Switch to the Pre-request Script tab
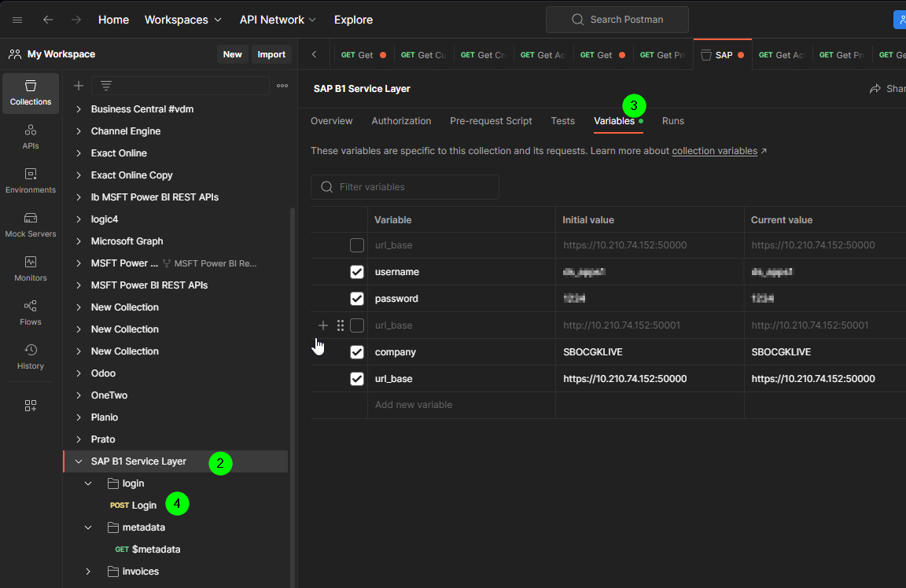906x588 pixels. (491, 121)
